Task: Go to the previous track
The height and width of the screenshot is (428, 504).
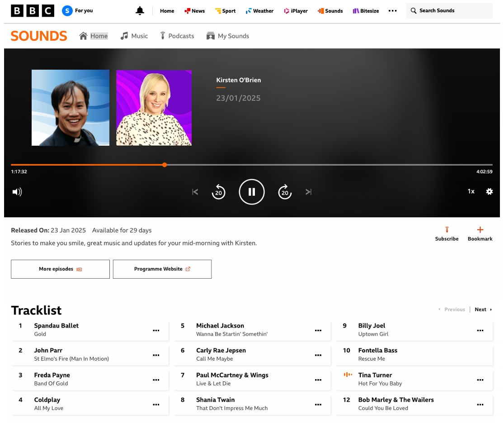Action: click(195, 192)
